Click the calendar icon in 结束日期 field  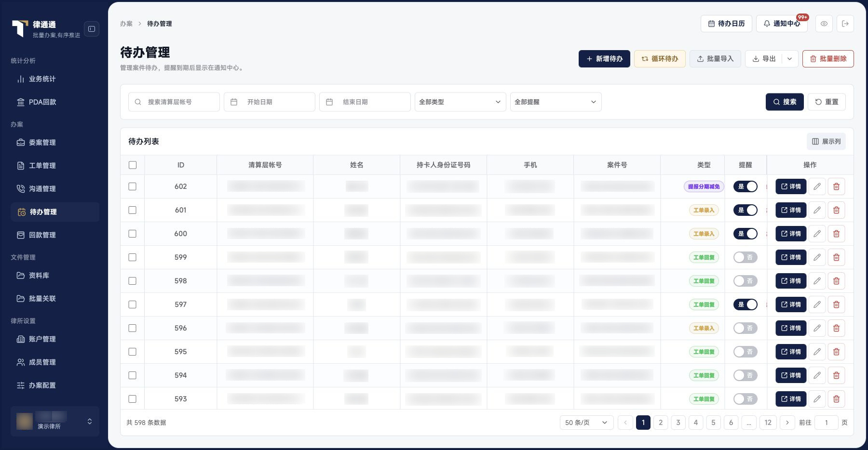coord(329,102)
